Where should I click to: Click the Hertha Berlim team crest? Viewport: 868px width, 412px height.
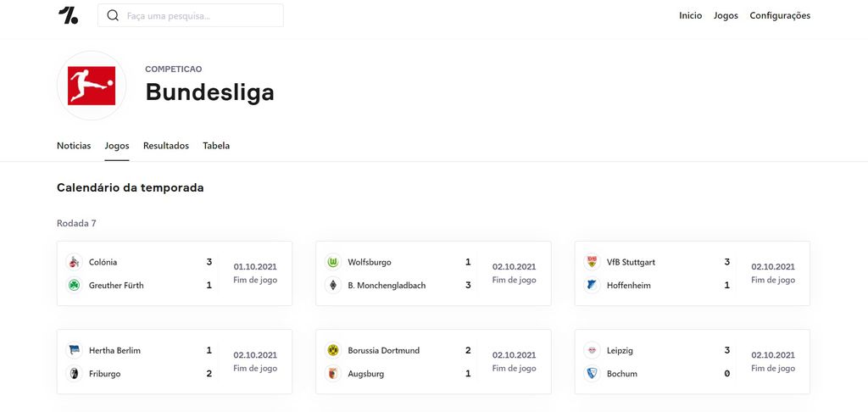(x=74, y=350)
